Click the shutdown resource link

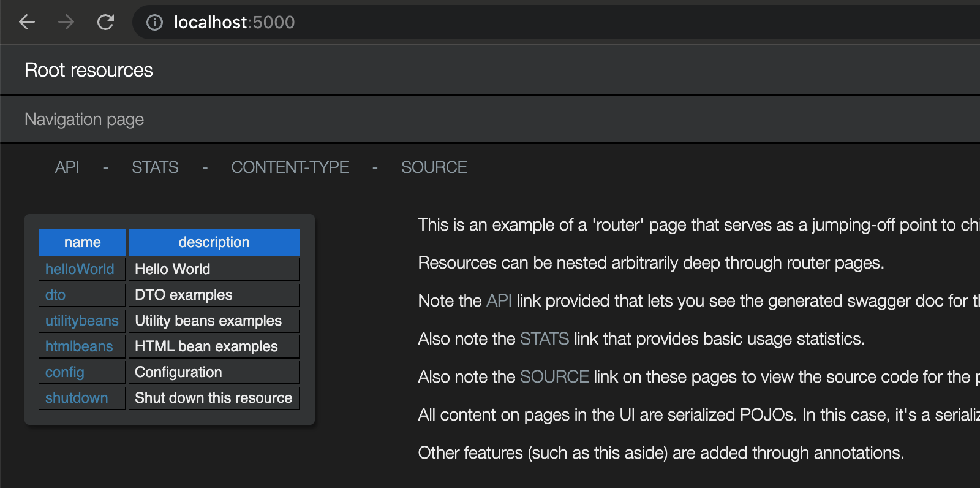pos(77,398)
